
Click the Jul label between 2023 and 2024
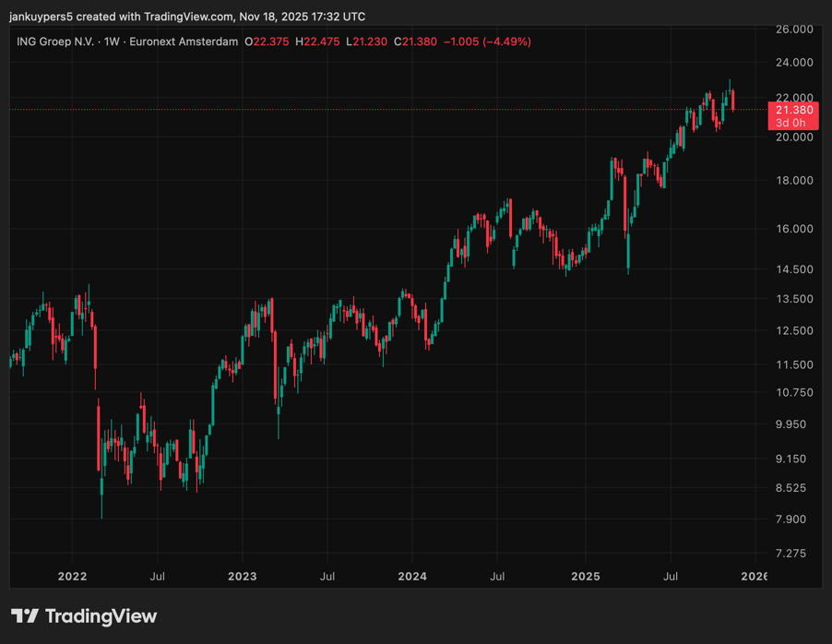pyautogui.click(x=327, y=577)
